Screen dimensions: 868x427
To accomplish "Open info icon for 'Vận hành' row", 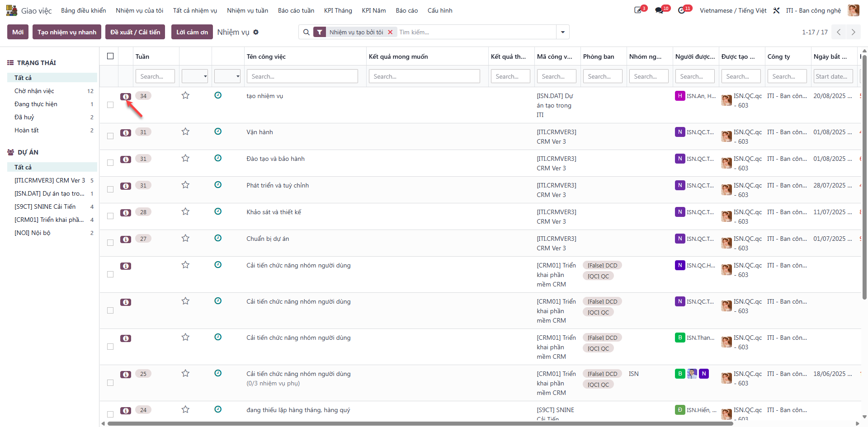I will click(x=126, y=132).
